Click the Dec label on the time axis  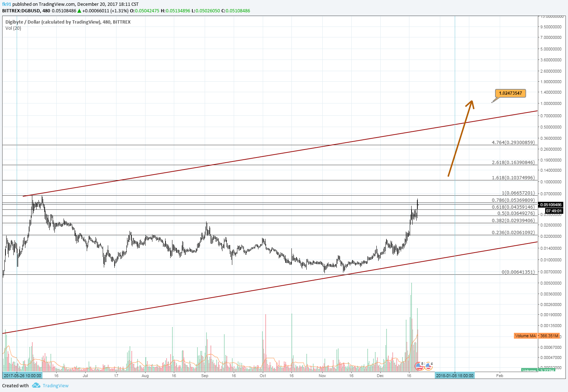click(x=380, y=376)
